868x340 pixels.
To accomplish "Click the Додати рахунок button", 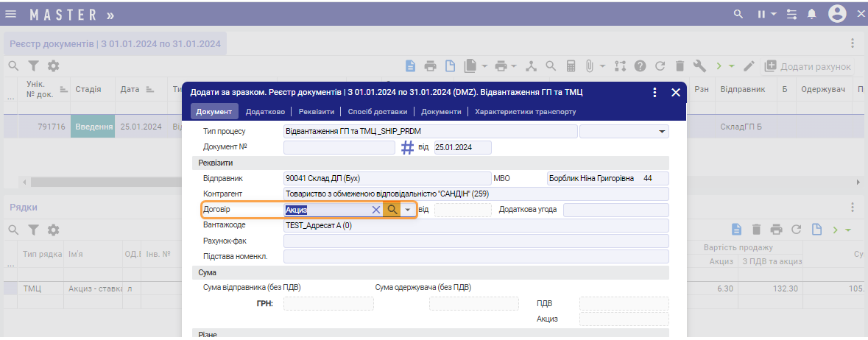I will tap(808, 66).
